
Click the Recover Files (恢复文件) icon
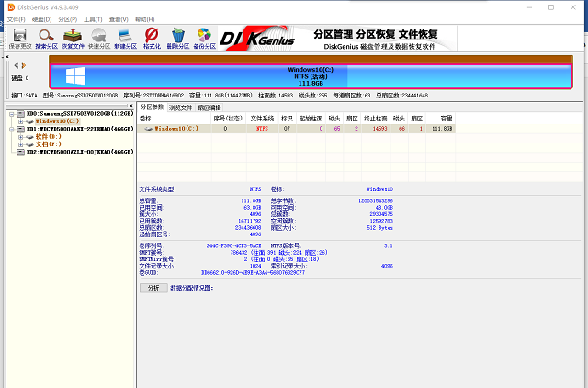[73, 39]
